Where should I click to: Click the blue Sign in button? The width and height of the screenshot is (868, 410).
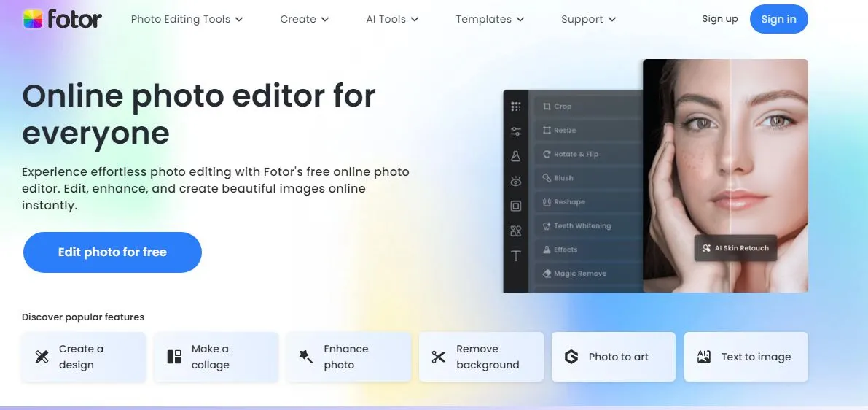click(779, 19)
